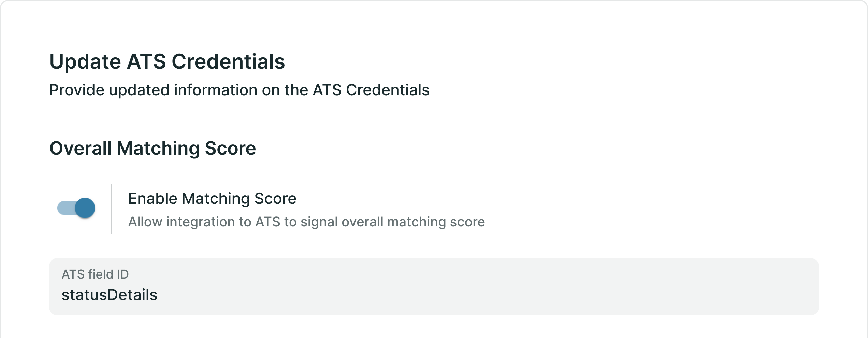Click the 'ATS field ID' floating label
This screenshot has width=868, height=338.
95,274
